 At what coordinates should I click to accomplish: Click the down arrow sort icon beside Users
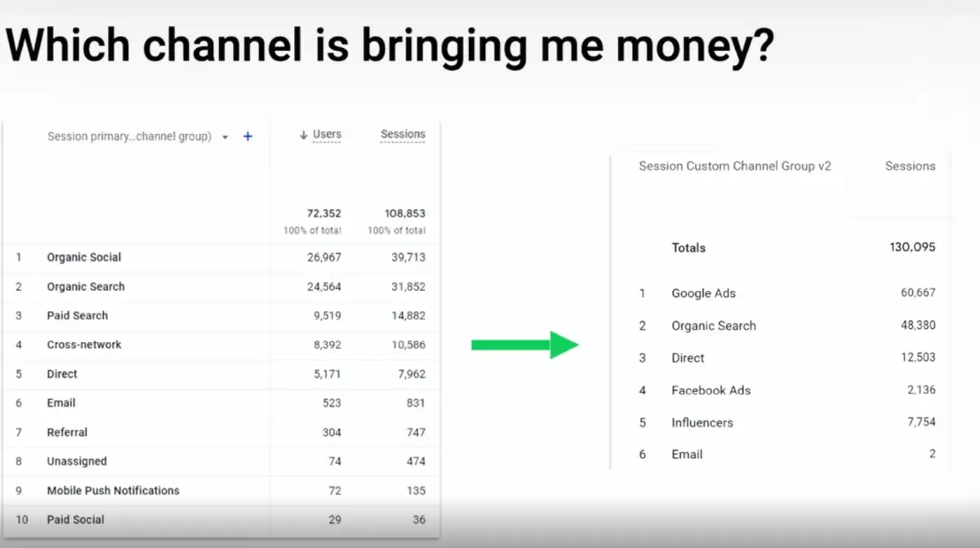304,135
